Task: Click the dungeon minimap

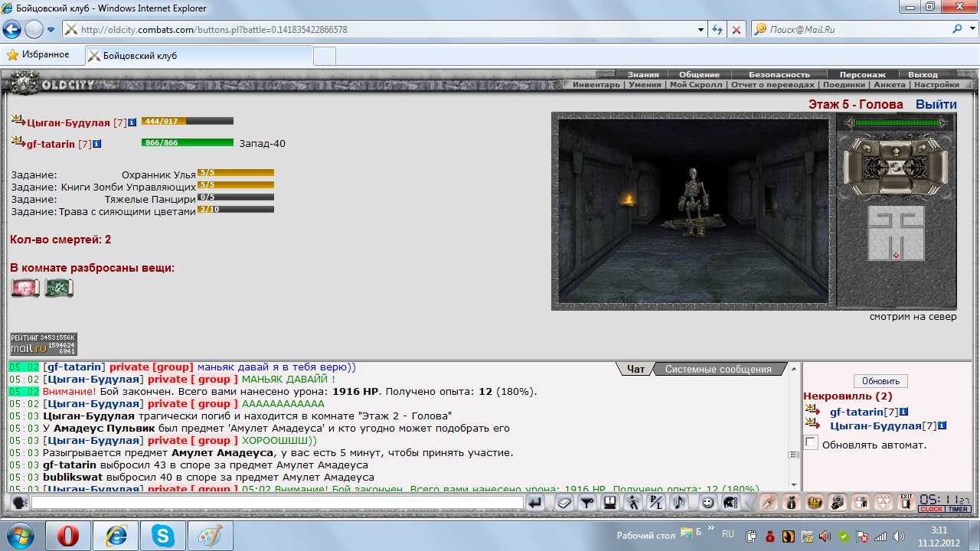Action: pyautogui.click(x=896, y=233)
